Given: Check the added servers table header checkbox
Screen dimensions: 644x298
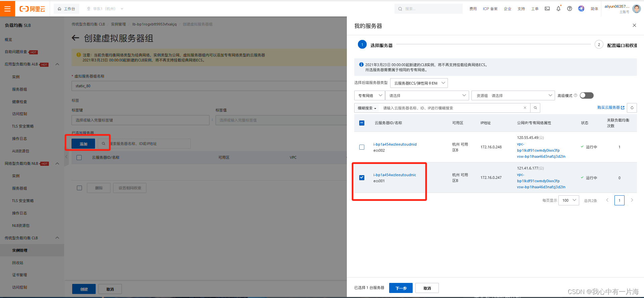Looking at the screenshot, I should pyautogui.click(x=79, y=157).
